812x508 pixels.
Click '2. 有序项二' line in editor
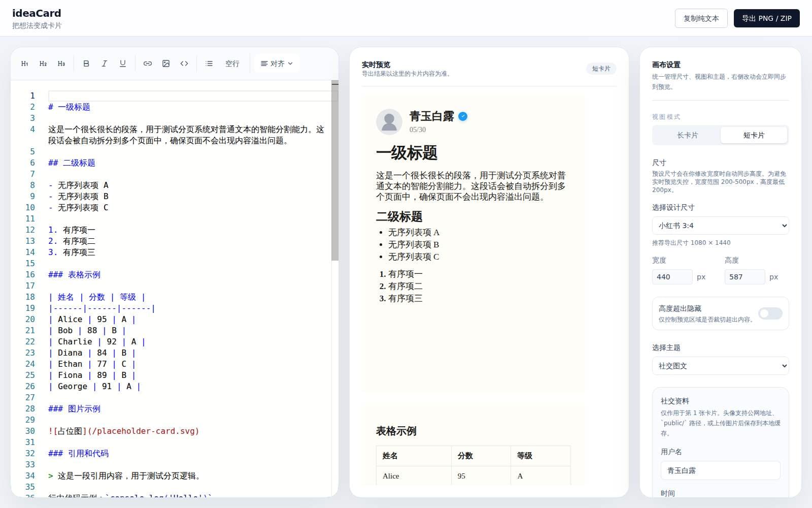(72, 241)
